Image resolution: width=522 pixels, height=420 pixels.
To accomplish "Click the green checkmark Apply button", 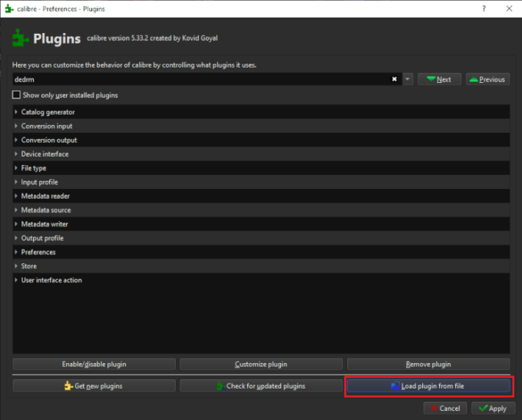I will tap(493, 408).
